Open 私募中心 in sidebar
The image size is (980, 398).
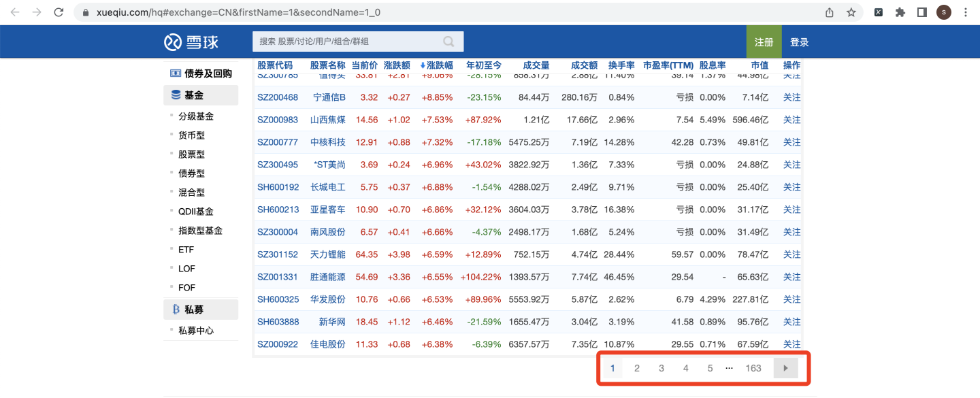196,331
